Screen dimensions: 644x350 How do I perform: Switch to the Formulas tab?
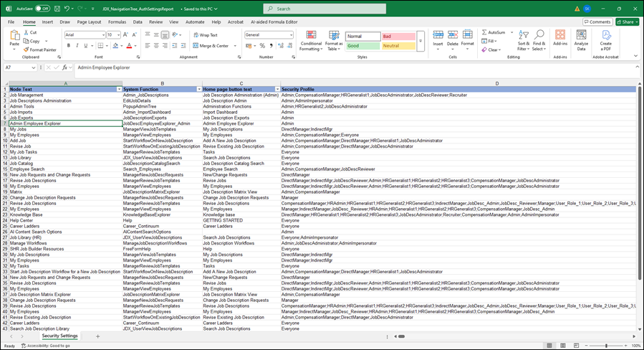pos(117,22)
